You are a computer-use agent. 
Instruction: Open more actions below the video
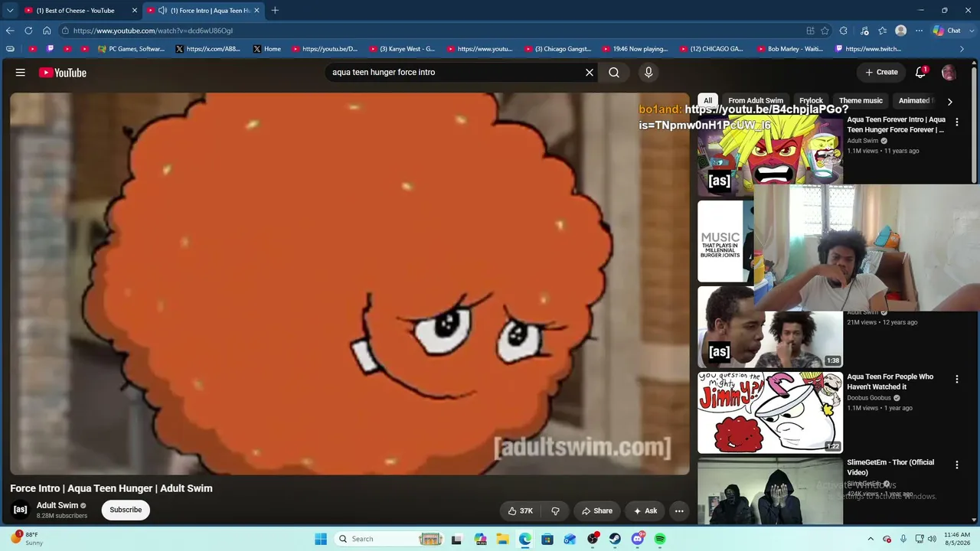click(679, 510)
